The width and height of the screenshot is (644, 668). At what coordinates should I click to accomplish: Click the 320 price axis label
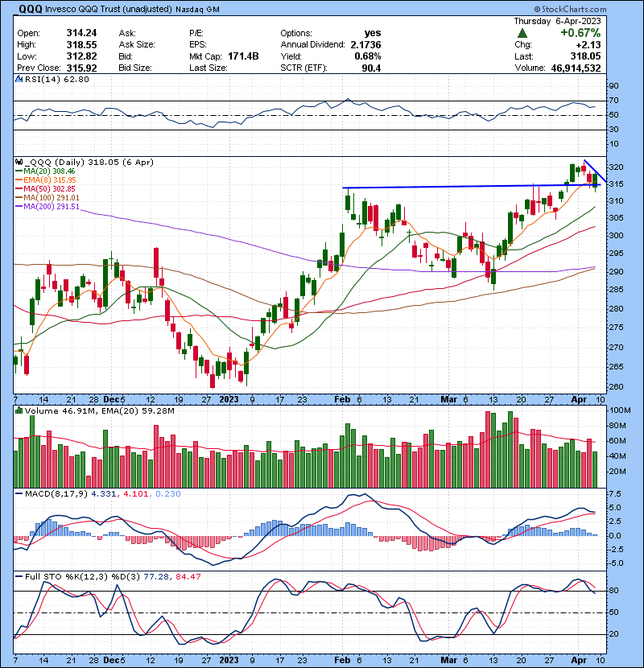[x=616, y=167]
